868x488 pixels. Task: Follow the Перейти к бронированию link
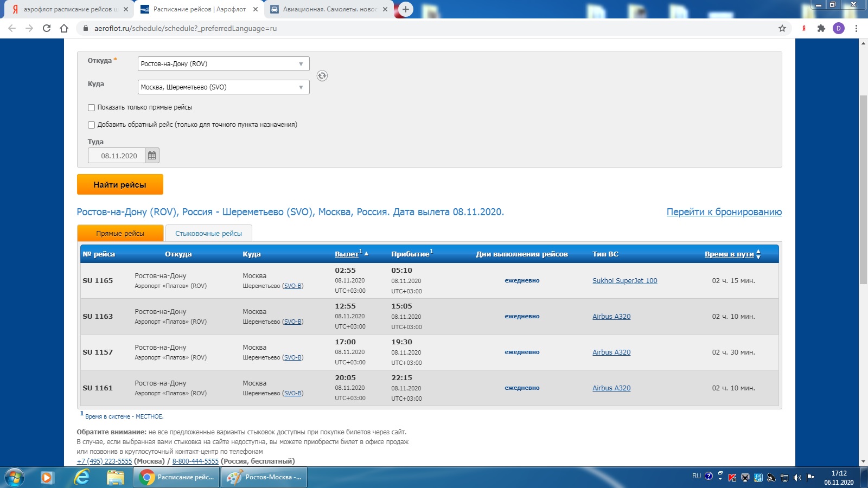tap(724, 212)
